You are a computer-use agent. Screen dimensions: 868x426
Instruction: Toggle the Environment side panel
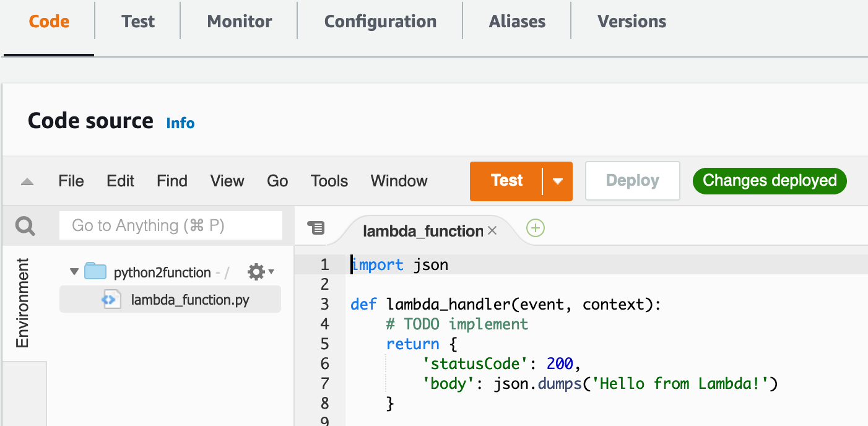[23, 303]
